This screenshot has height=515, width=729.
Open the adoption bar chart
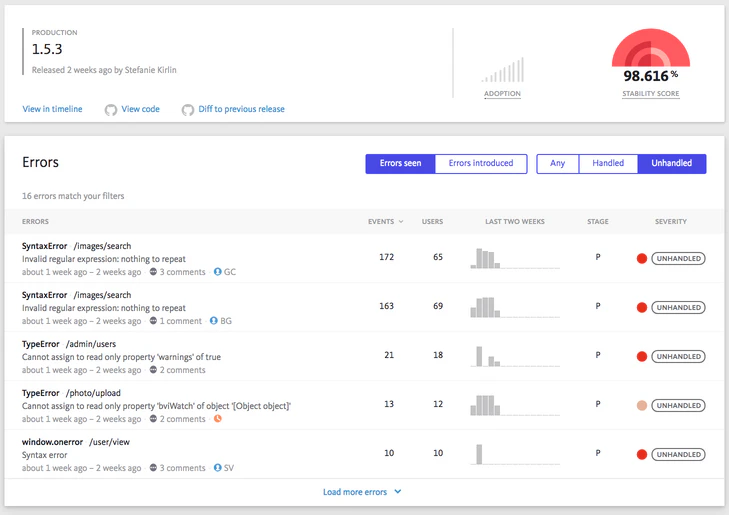[503, 70]
